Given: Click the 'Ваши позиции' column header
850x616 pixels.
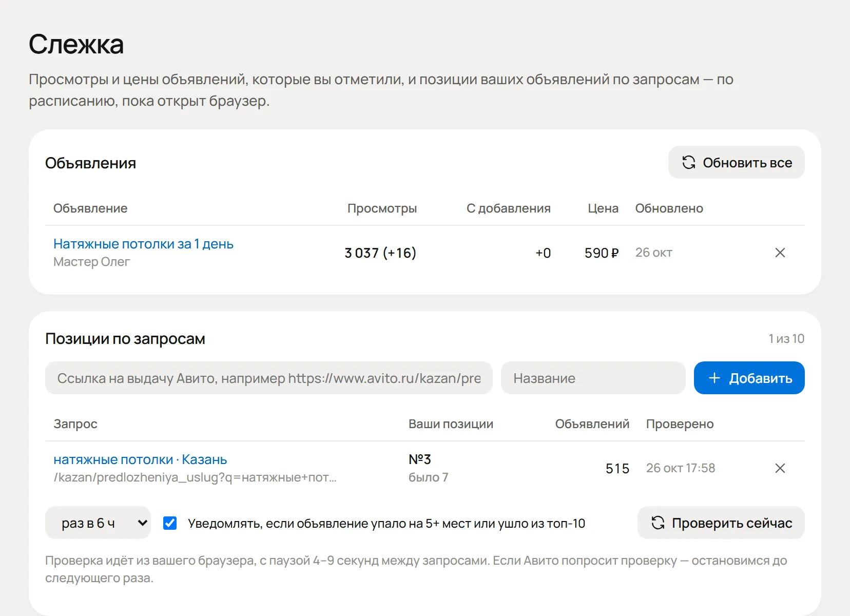Looking at the screenshot, I should click(x=451, y=424).
